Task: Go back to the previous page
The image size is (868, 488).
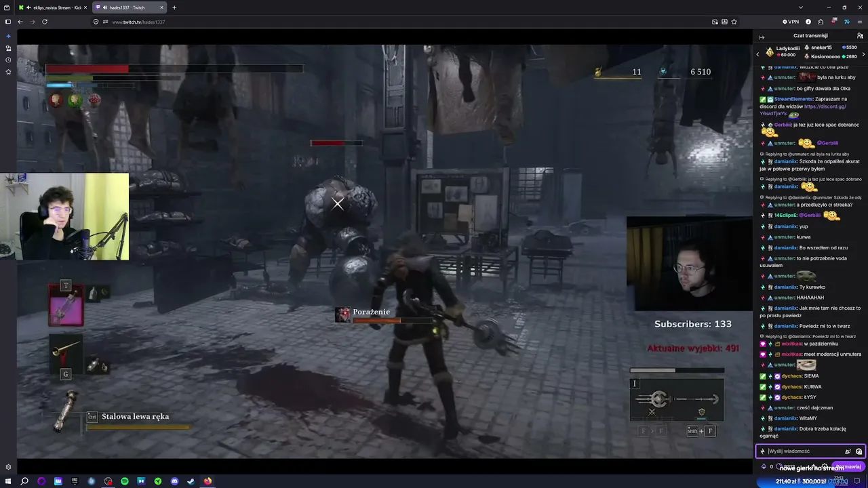Action: tap(20, 22)
